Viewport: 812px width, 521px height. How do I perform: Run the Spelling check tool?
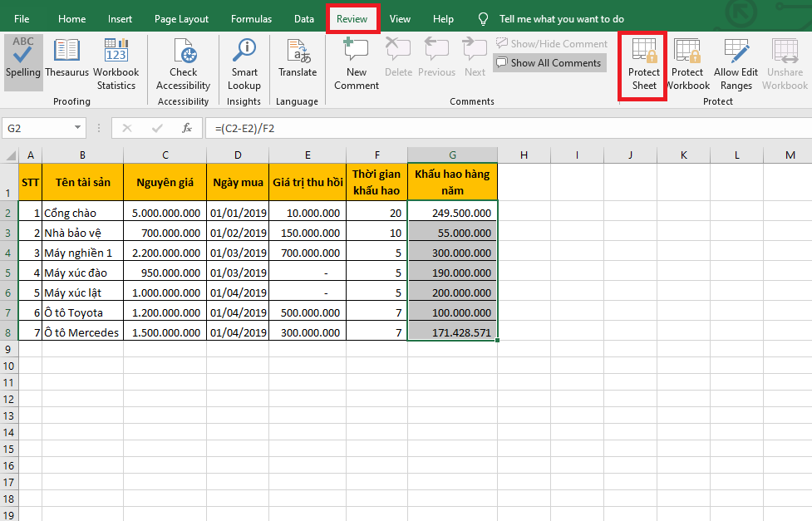22,58
